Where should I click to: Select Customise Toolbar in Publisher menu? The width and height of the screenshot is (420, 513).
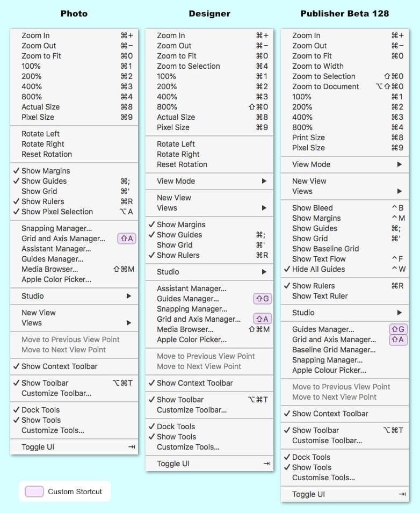click(345, 440)
